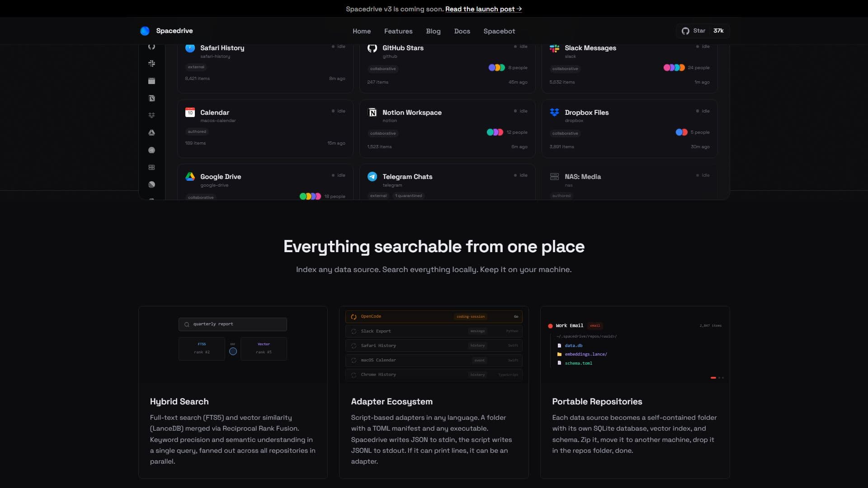868x488 pixels.
Task: Click the FTS5 rank #2 box
Action: click(202, 348)
